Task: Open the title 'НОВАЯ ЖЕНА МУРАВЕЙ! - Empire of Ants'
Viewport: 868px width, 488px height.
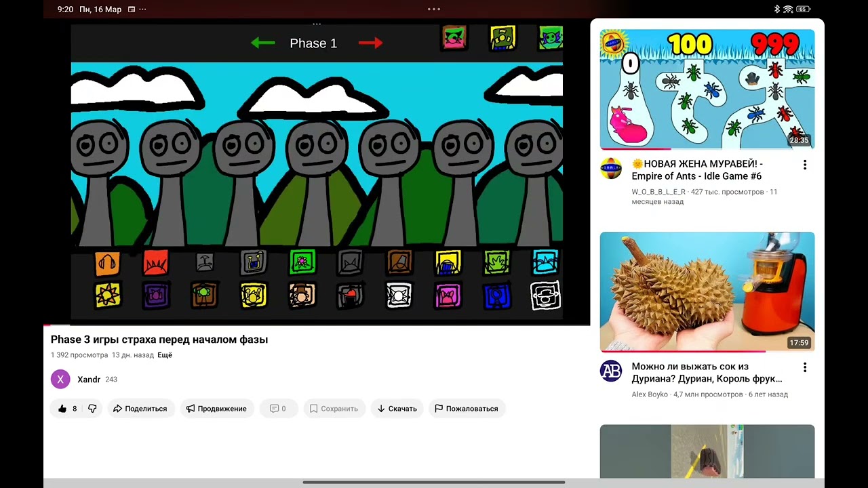Action: coord(697,170)
